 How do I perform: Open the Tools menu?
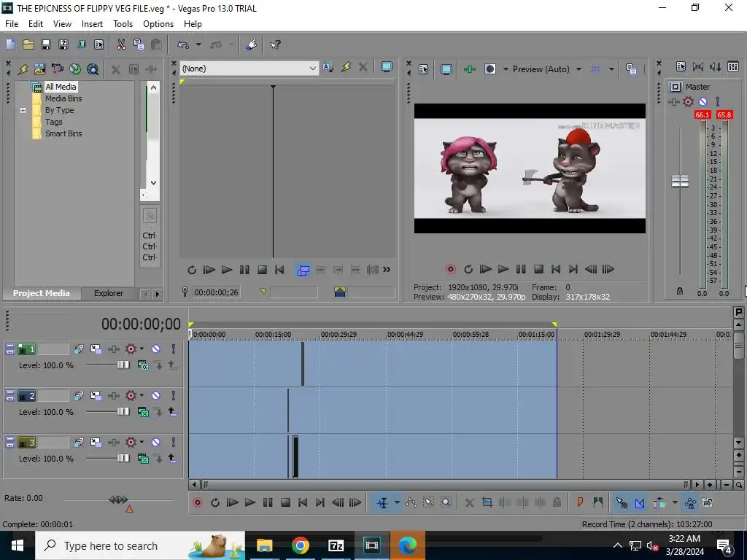[x=123, y=24]
